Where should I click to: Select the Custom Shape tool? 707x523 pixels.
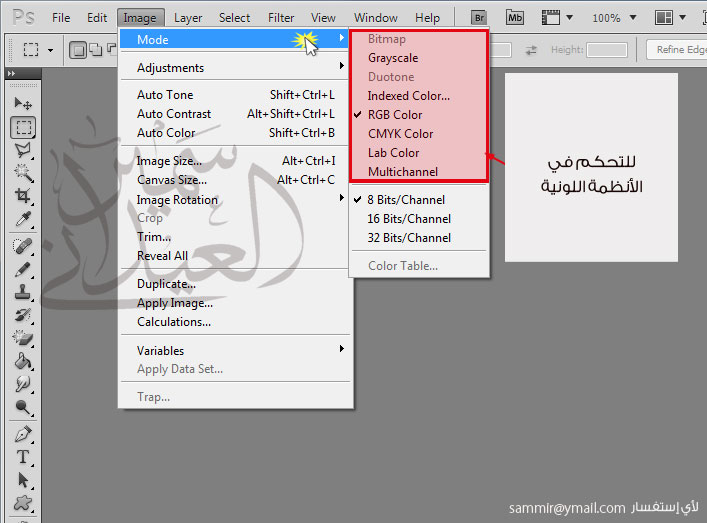(23, 503)
